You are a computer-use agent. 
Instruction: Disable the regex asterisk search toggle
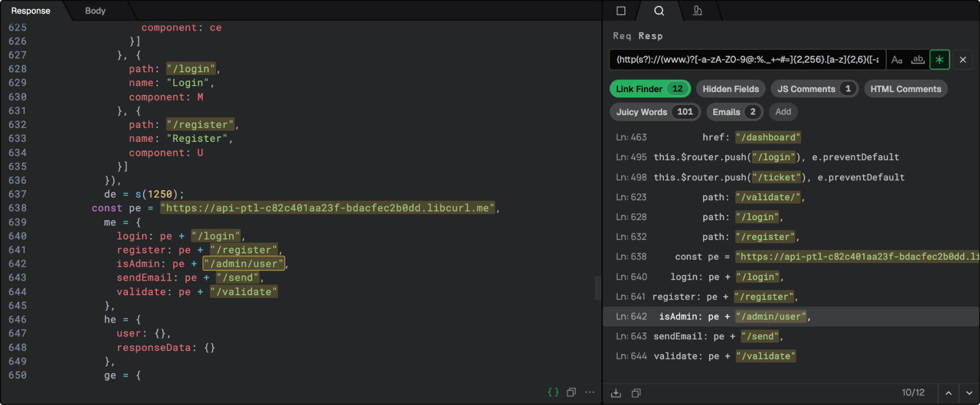point(939,59)
